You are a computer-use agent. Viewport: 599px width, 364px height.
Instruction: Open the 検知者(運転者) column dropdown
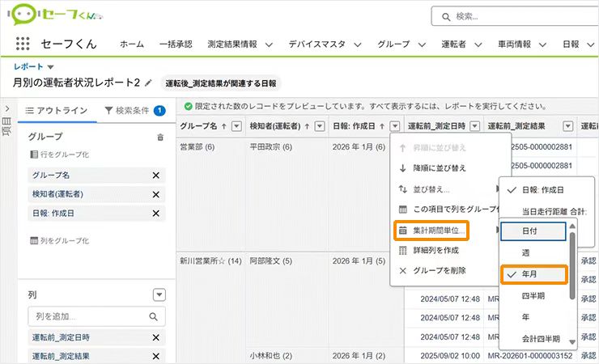(320, 126)
